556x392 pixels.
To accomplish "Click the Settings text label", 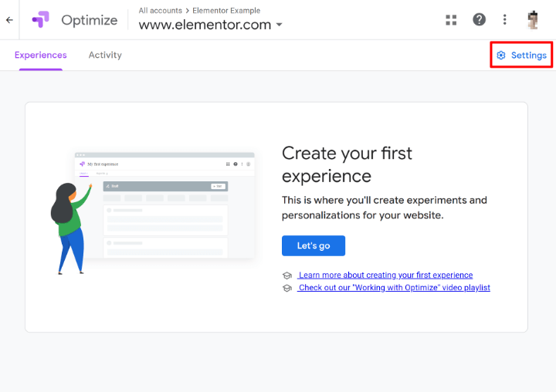I will pyautogui.click(x=529, y=56).
